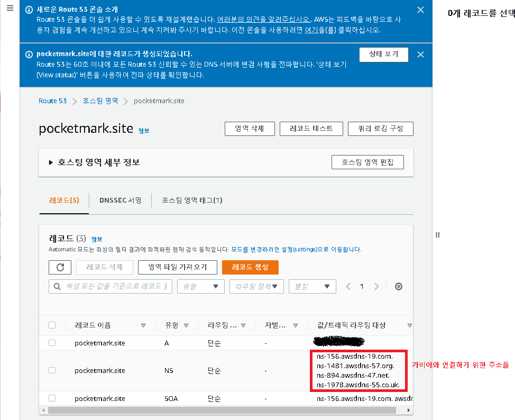515x420 pixels.
Task: Click the split panel resize handle
Action: click(437, 235)
